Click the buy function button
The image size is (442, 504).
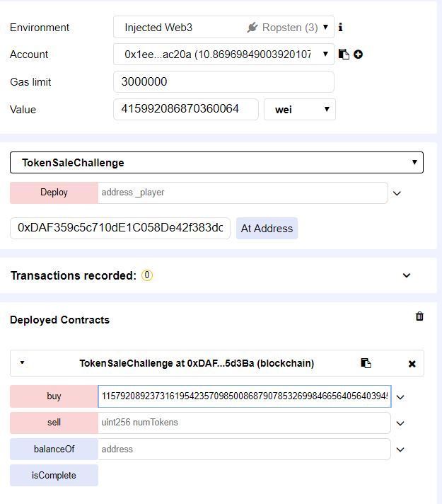click(54, 396)
